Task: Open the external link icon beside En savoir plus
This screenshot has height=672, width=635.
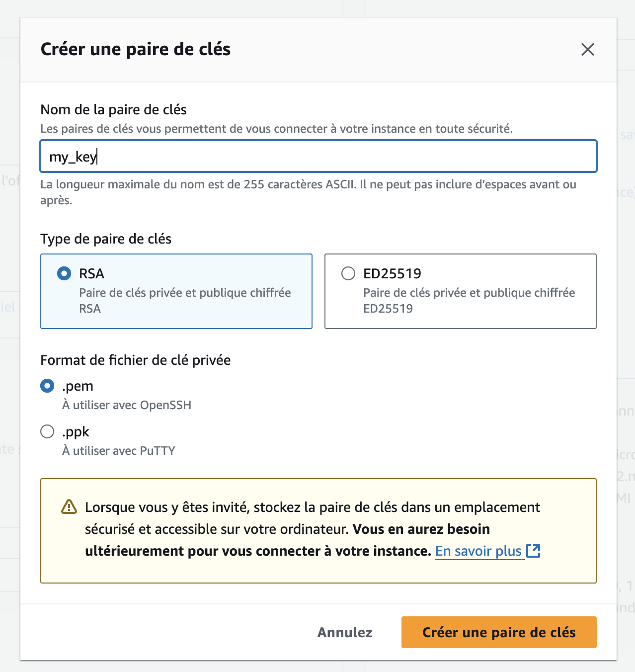Action: click(x=534, y=551)
